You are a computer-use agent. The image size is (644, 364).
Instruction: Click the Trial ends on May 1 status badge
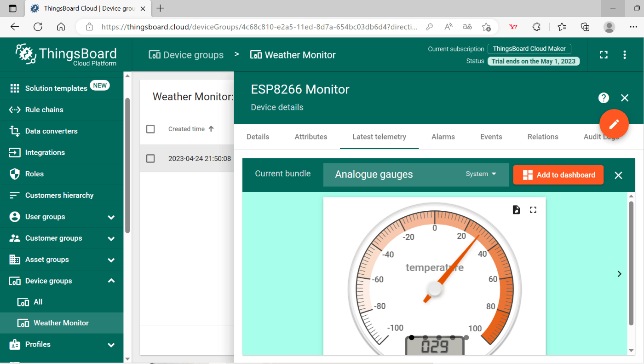534,61
